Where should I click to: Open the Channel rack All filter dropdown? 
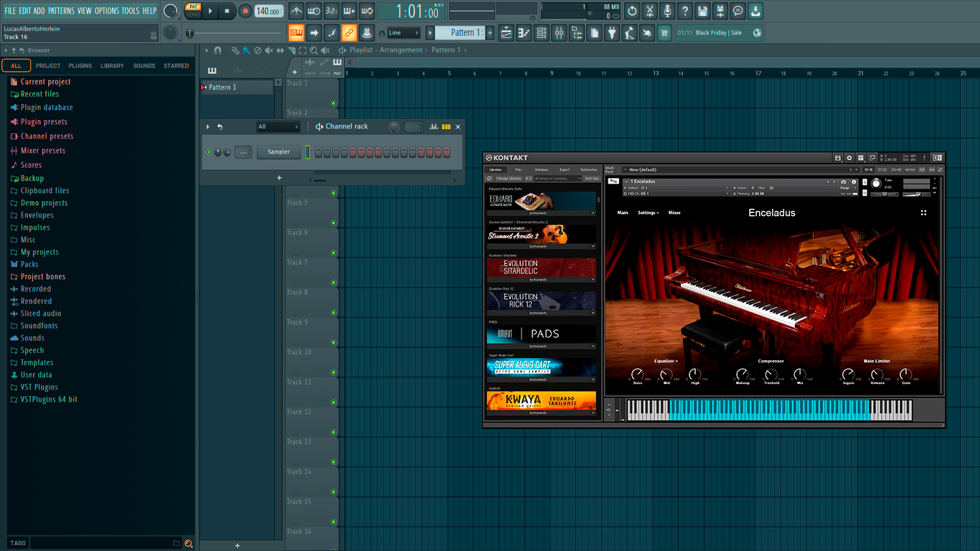[x=278, y=127]
